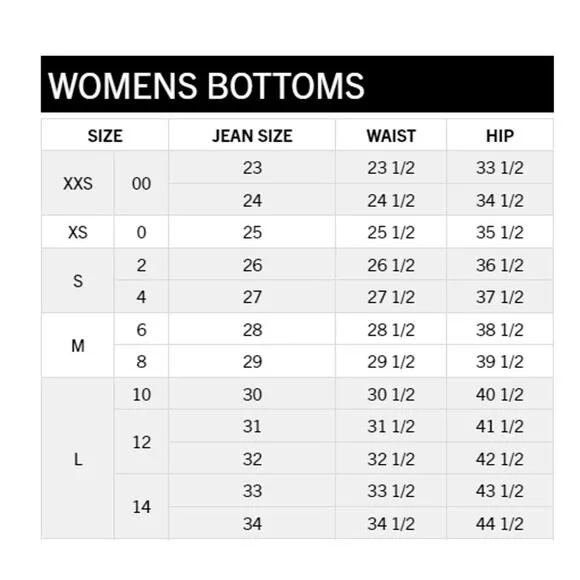The width and height of the screenshot is (580, 580).
Task: Select the waist 34 1/2 cell
Action: (x=391, y=523)
